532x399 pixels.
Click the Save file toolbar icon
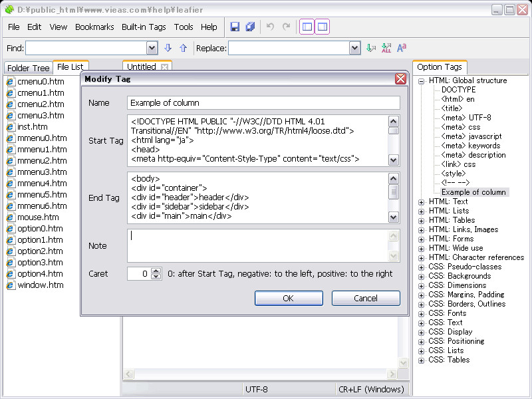tap(235, 27)
